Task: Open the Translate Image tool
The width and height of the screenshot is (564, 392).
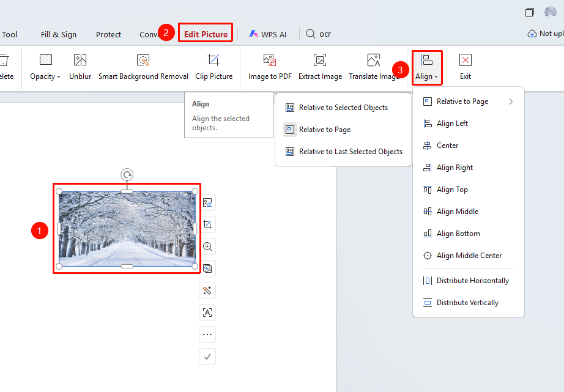Action: 374,67
